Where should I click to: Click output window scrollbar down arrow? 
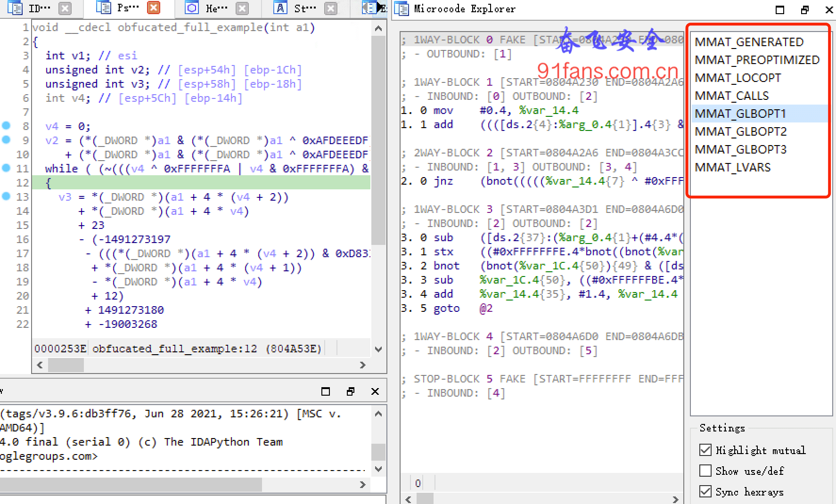click(x=378, y=469)
